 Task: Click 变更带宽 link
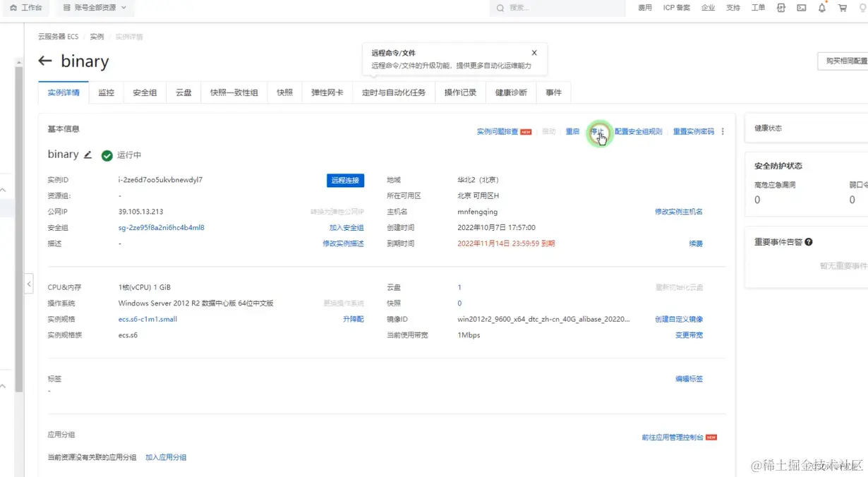coord(689,335)
